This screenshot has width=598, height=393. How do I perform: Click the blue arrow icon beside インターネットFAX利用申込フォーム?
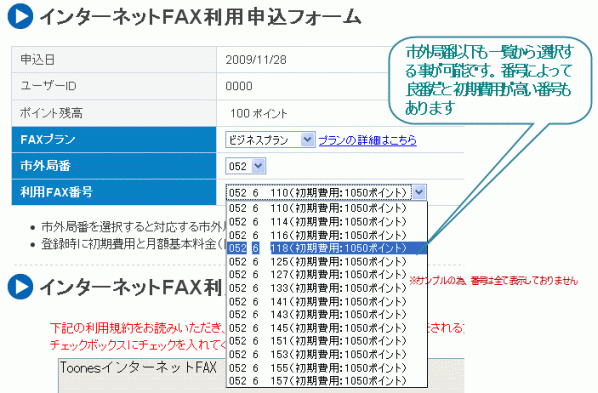20,16
